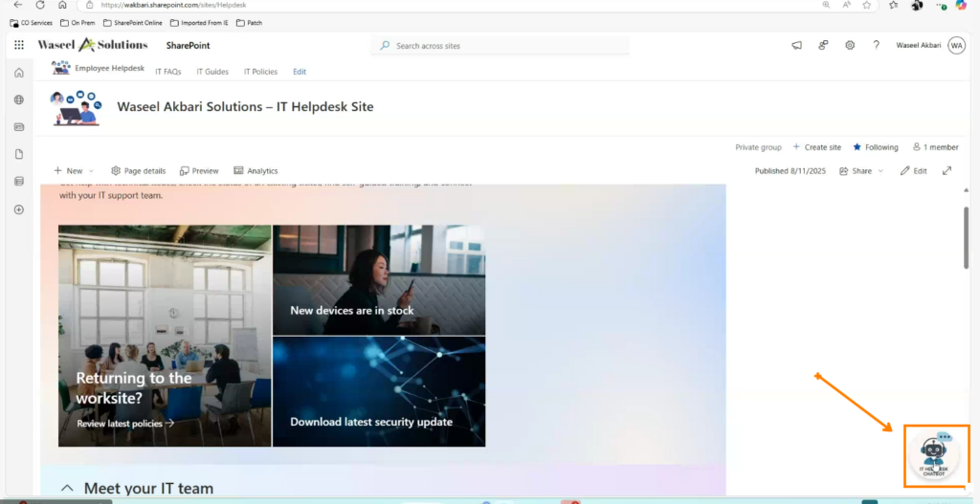This screenshot has height=504, width=980.
Task: Click the browser Back arrow
Action: pyautogui.click(x=18, y=5)
